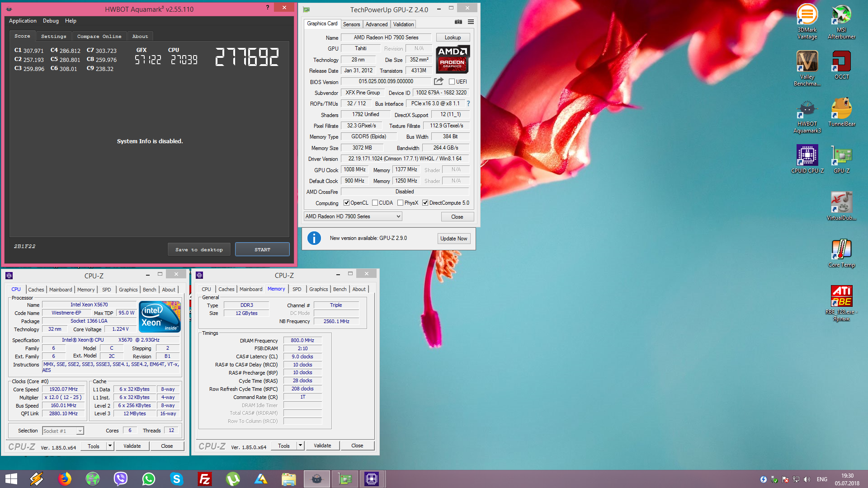
Task: Open RBE_128.exe desktop shortcut
Action: point(841,303)
